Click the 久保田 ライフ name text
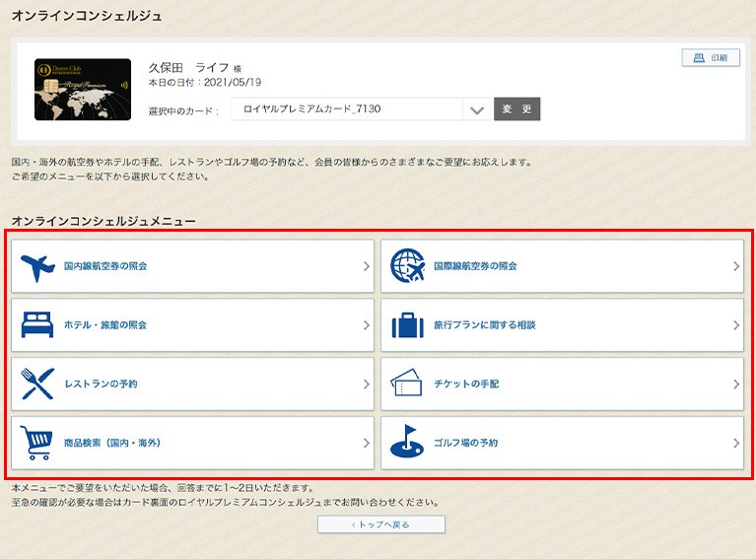Viewport: 756px width, 559px height. pos(188,67)
